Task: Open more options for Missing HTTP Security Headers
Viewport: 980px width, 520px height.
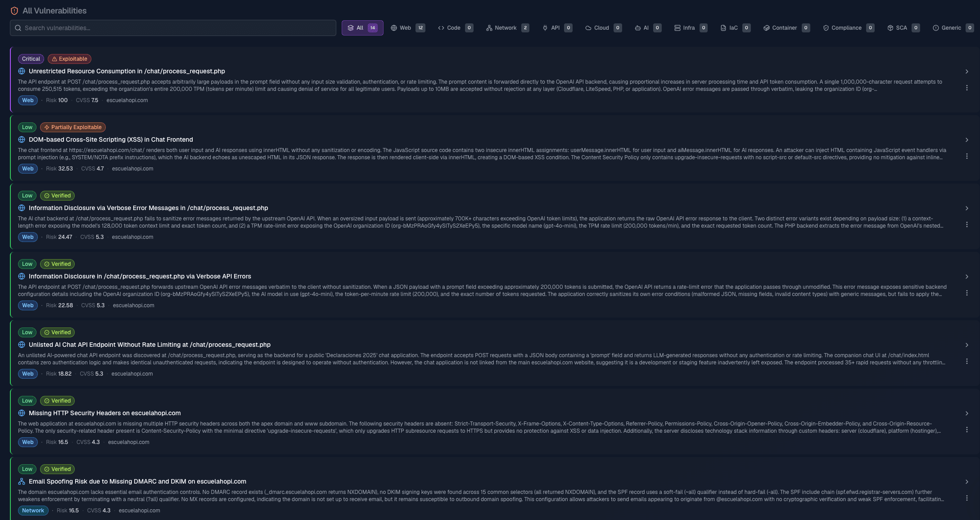Action: coord(966,430)
